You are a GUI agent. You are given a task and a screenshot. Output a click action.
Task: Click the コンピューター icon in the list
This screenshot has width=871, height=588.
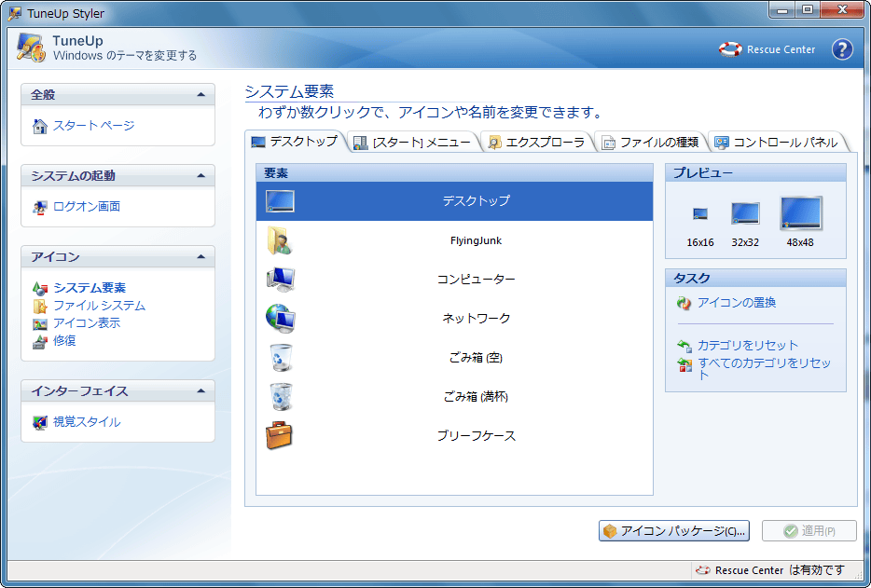(281, 280)
